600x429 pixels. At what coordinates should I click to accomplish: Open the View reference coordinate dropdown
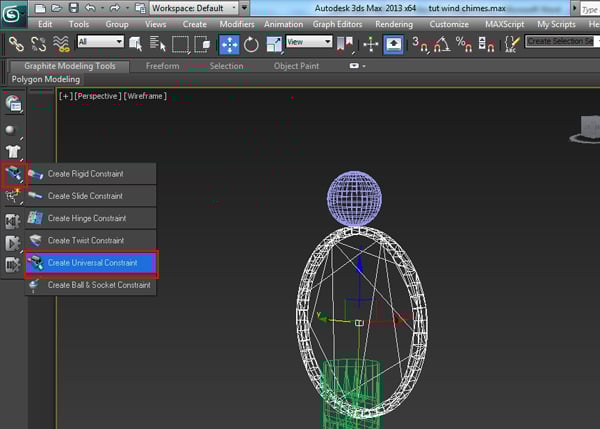coord(309,42)
